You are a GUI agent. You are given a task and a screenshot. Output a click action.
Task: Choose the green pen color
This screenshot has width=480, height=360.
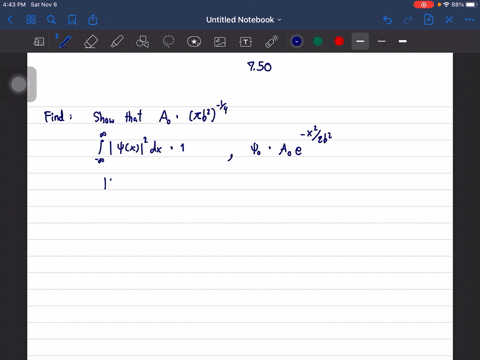[x=318, y=41]
